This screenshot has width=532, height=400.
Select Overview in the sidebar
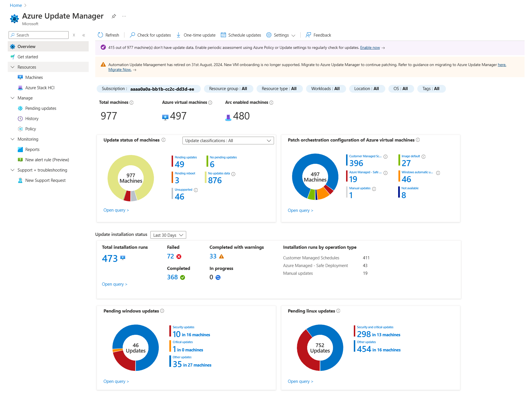[27, 46]
